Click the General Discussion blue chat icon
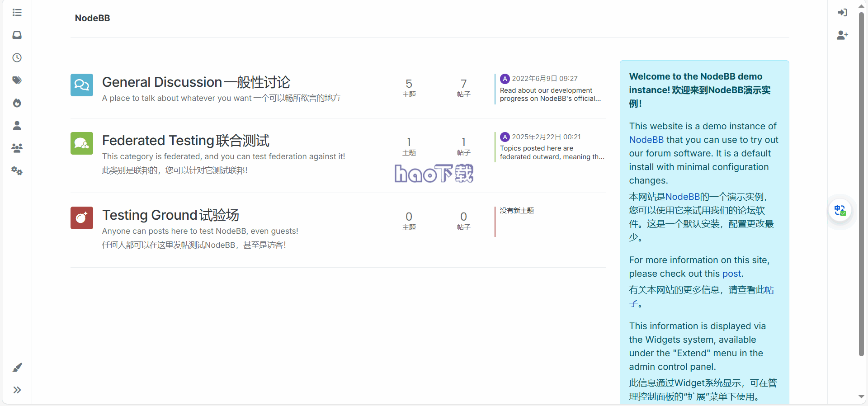The height and width of the screenshot is (406, 868). coord(82,85)
